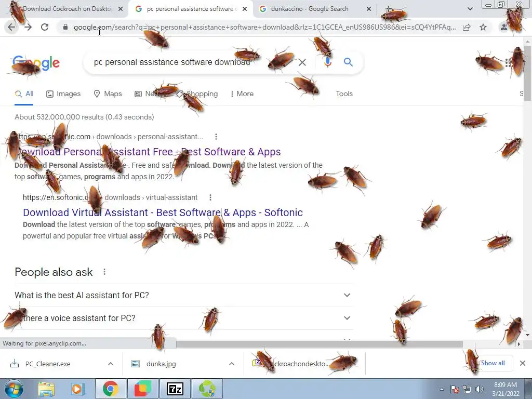
Task: Open the tab search dropdown arrow
Action: [x=470, y=9]
